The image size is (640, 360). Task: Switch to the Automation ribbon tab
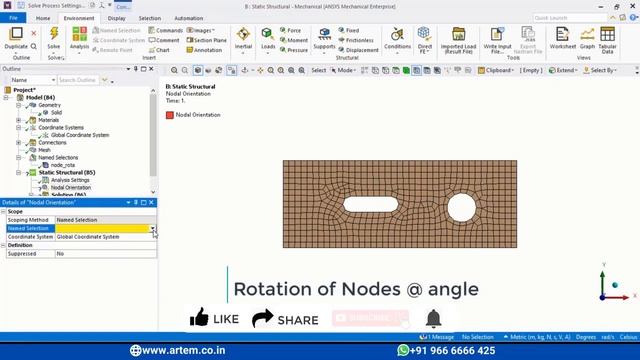pos(189,18)
